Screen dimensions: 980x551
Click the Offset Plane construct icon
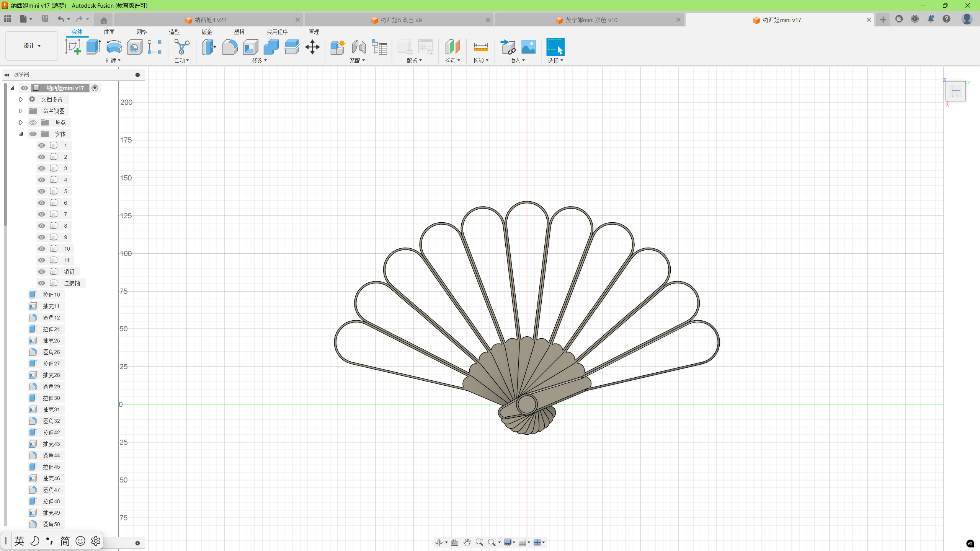(x=452, y=47)
